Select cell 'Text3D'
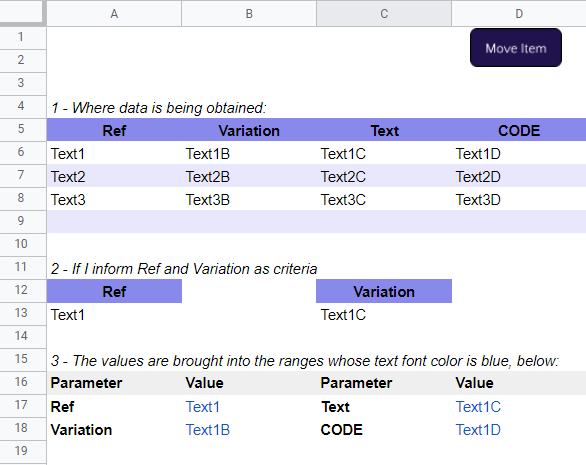 (x=519, y=199)
